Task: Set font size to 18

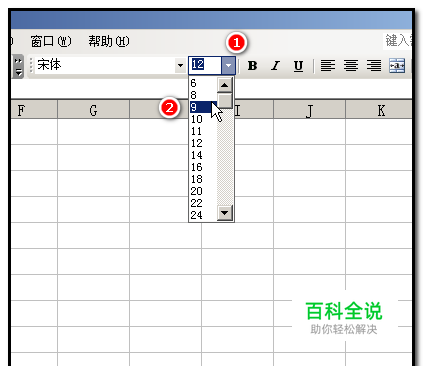Action: coord(203,179)
